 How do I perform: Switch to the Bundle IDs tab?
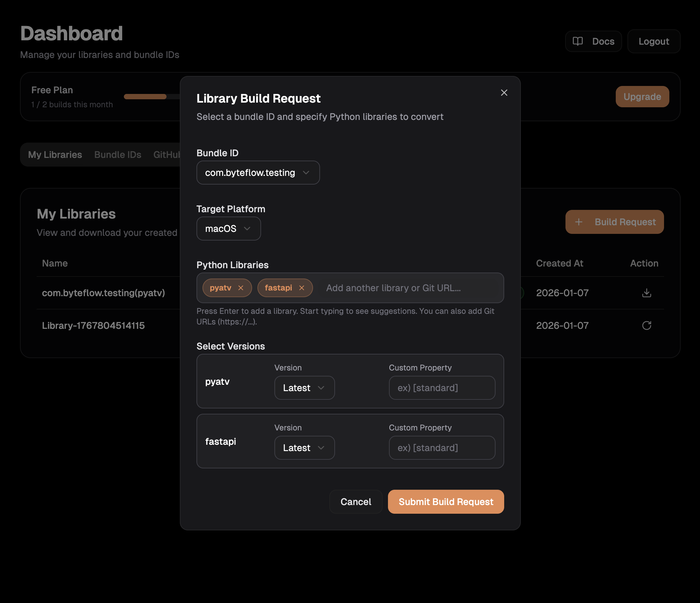pyautogui.click(x=118, y=155)
